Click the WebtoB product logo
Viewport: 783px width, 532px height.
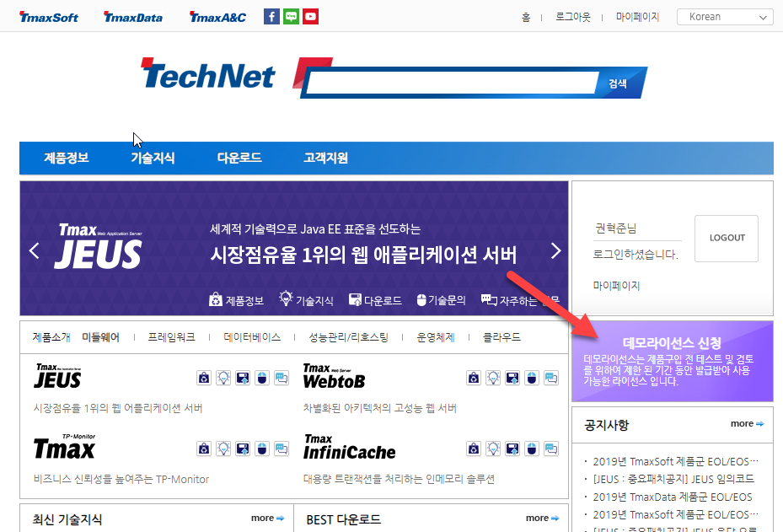(334, 376)
